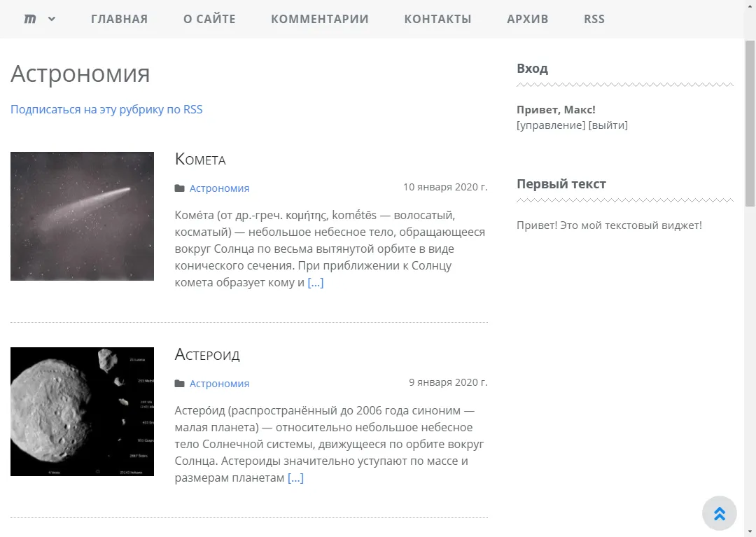Screen dimensions: 756x537
Task: Subscribe to this rubric via RSS link
Action: (x=106, y=109)
